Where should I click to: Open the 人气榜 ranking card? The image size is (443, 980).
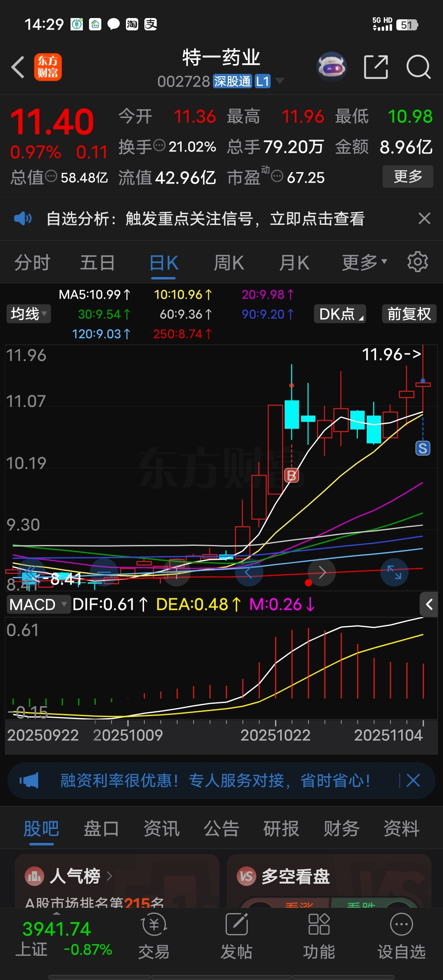click(117, 881)
